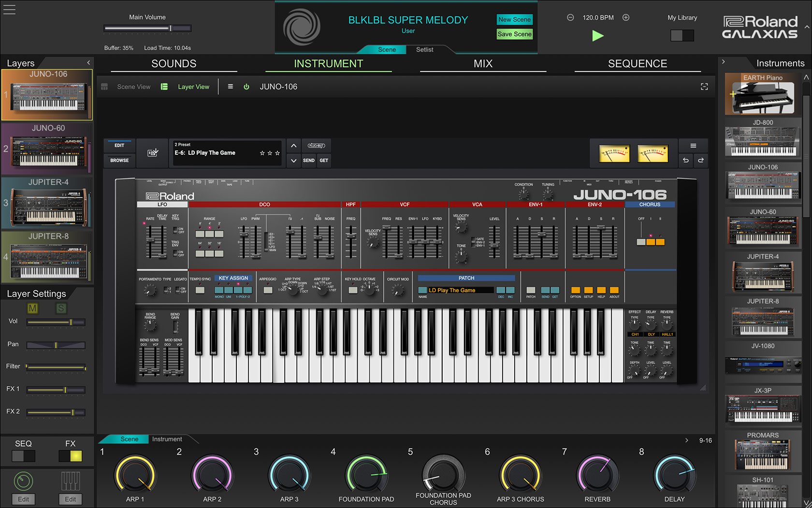Screen dimensions: 812x508
Task: Toggle the My Library switch
Action: 682,35
